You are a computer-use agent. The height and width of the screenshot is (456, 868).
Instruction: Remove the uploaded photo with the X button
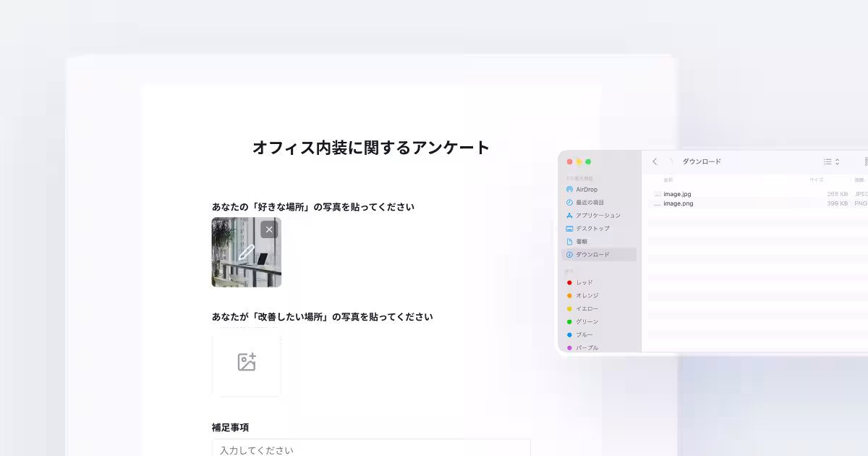[268, 229]
